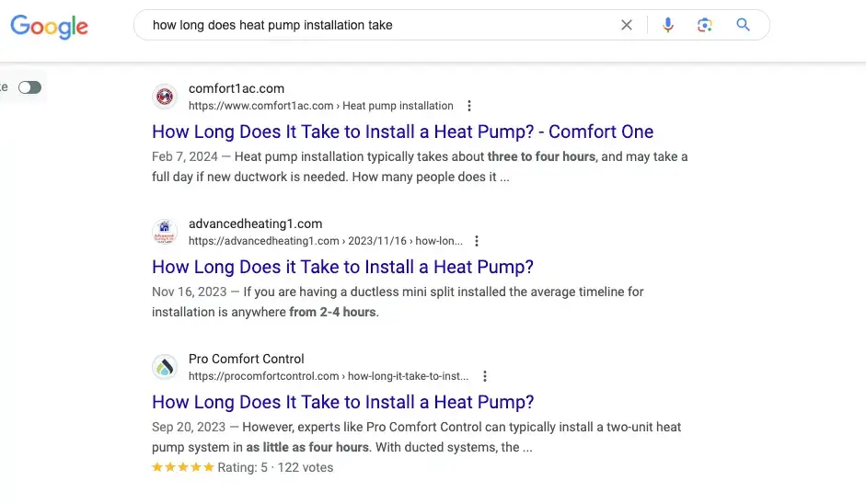
Task: Click the 'Feb 7, 2024' date
Action: 184,156
